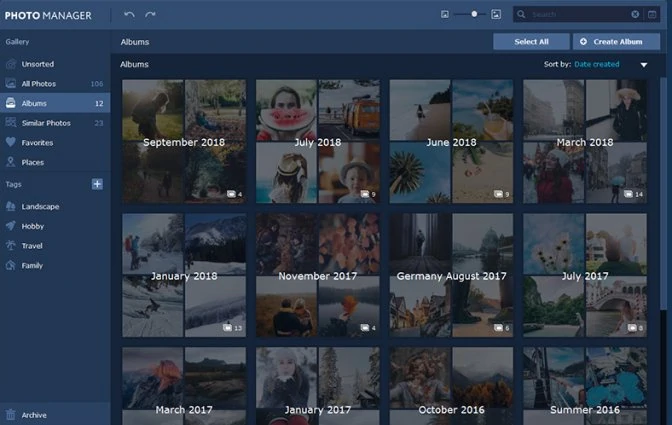672x425 pixels.
Task: Open the Summer 2016 album
Action: pyautogui.click(x=585, y=386)
